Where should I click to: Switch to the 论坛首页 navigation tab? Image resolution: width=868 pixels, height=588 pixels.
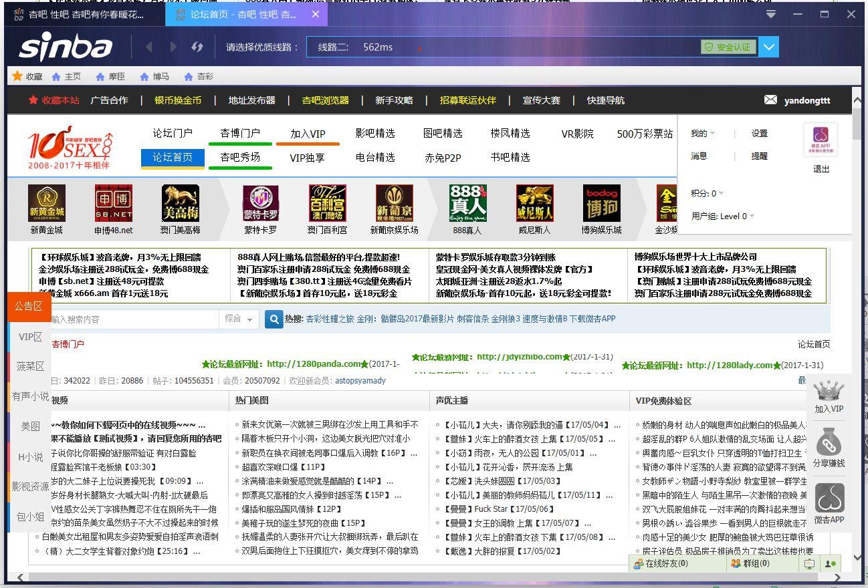click(x=173, y=158)
